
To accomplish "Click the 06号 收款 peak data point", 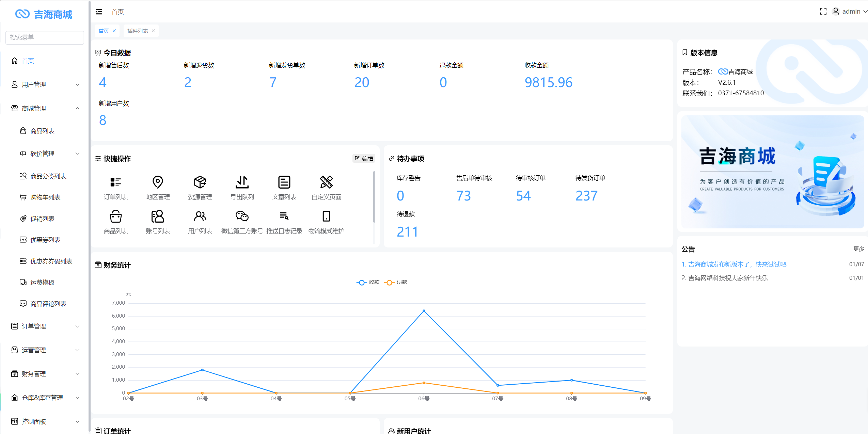I will click(424, 311).
